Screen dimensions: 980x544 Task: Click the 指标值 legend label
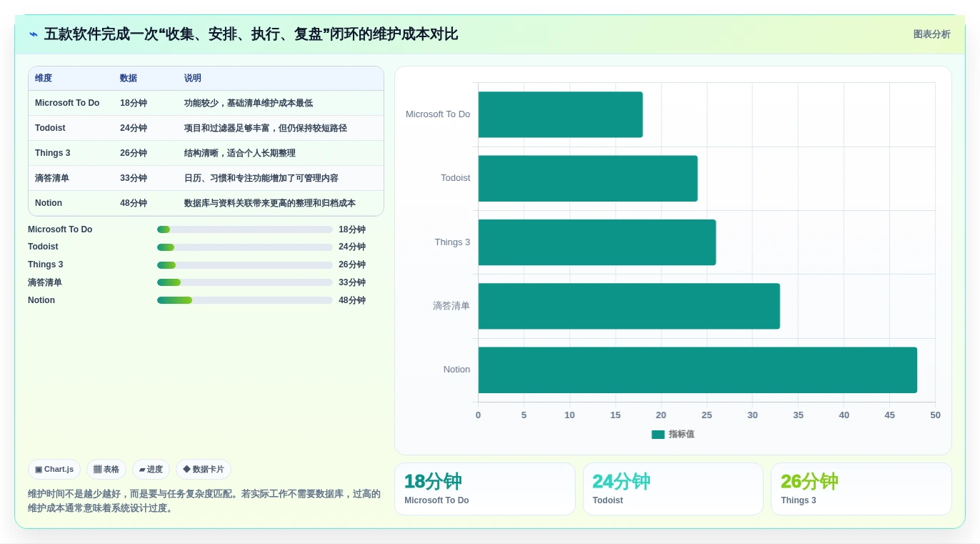[681, 435]
